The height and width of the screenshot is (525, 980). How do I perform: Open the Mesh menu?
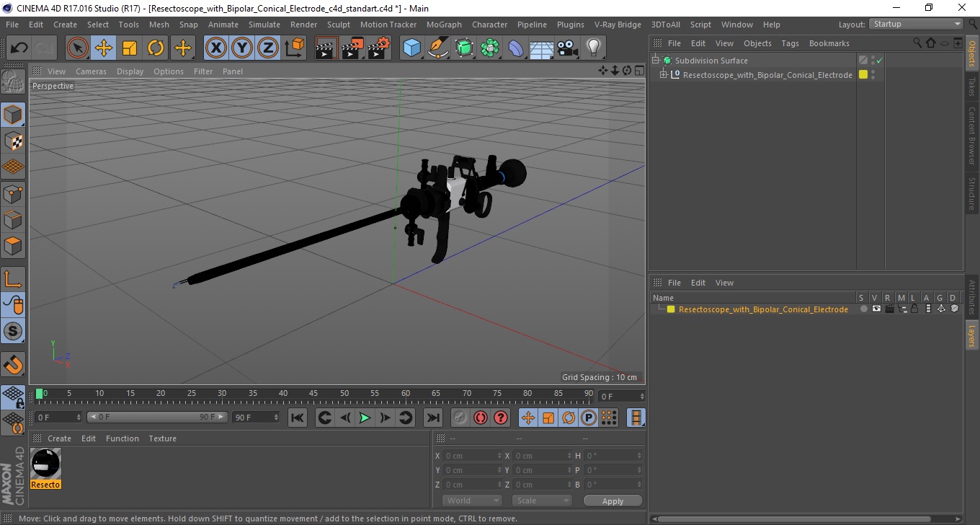(159, 25)
